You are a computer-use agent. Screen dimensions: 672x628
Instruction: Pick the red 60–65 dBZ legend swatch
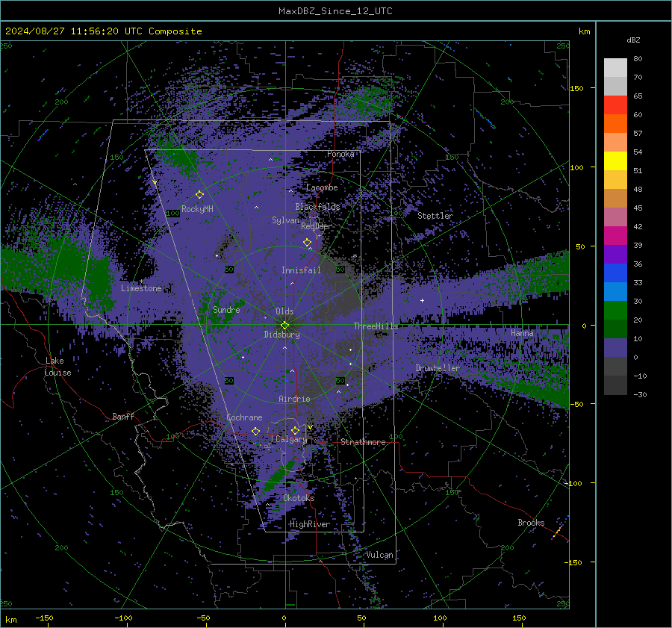[615, 105]
